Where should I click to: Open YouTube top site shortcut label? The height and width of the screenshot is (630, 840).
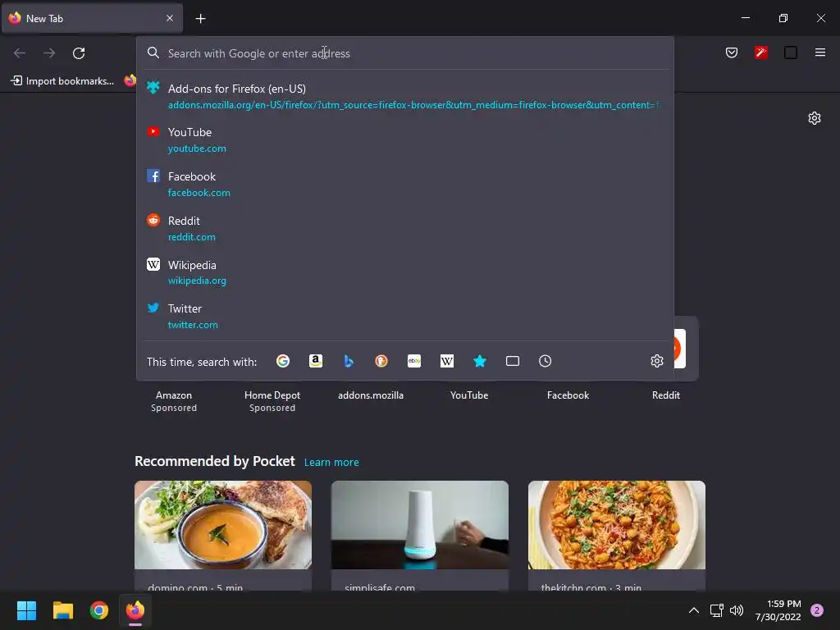(x=469, y=395)
